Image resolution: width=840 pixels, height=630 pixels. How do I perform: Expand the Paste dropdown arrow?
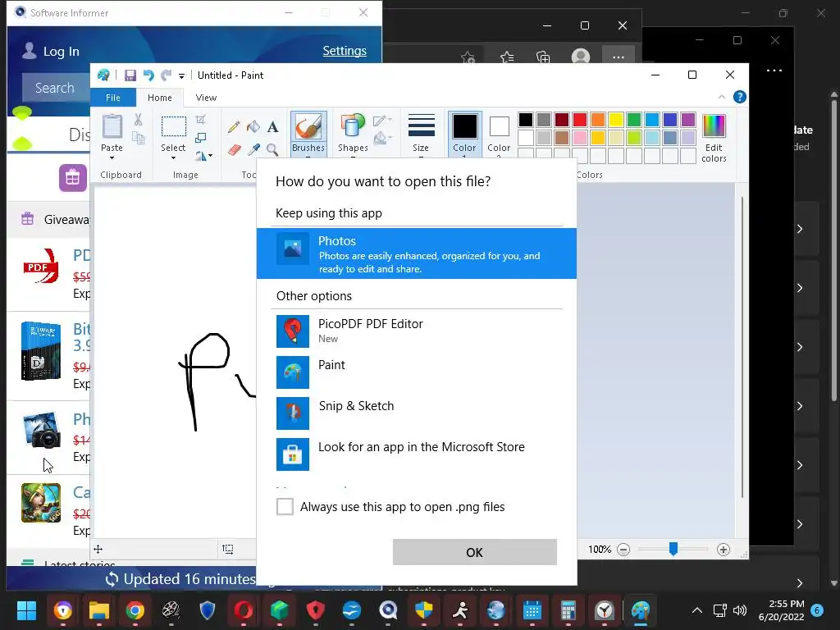click(112, 157)
